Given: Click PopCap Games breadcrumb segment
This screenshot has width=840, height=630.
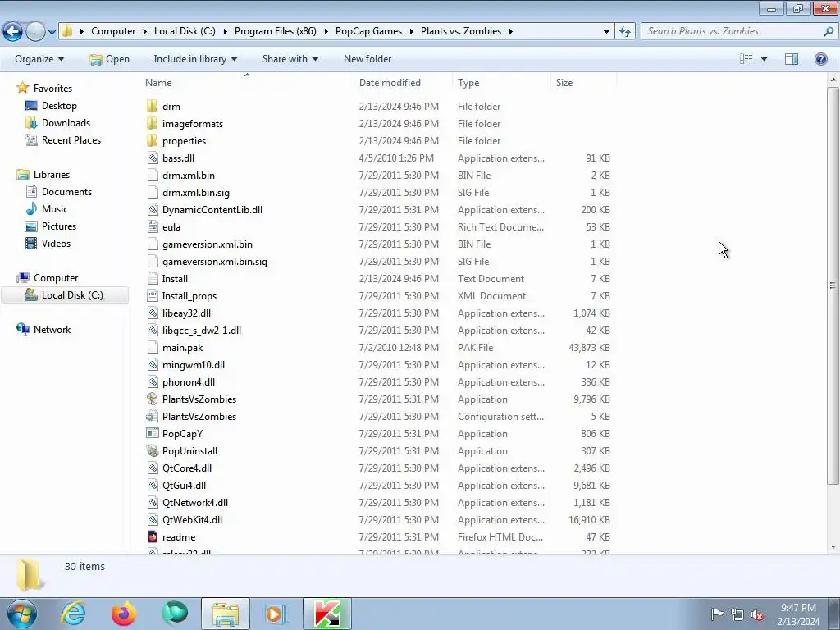Looking at the screenshot, I should tap(368, 31).
